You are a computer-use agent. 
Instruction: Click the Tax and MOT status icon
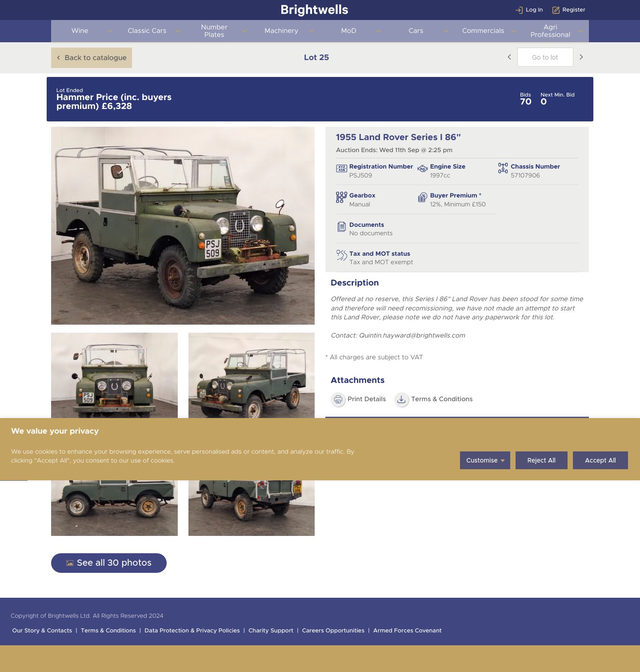coord(341,255)
